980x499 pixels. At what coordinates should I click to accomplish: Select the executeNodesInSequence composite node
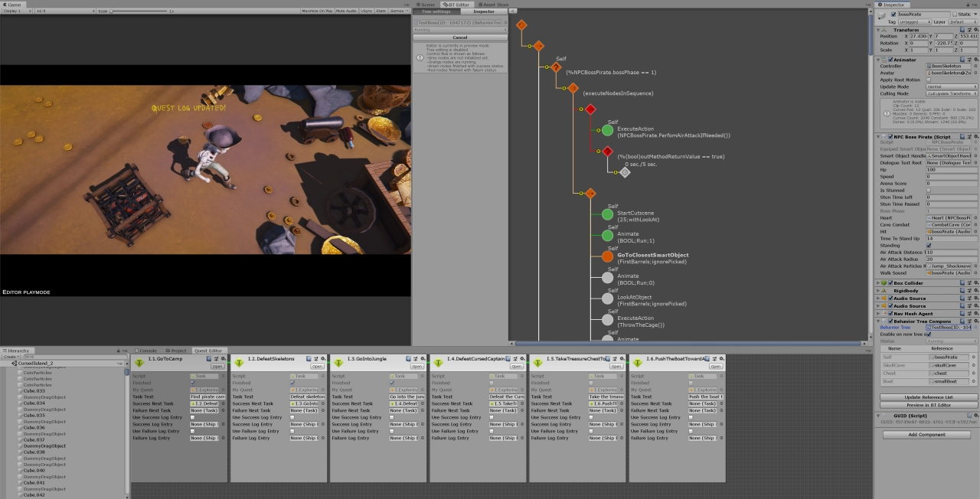tap(573, 88)
